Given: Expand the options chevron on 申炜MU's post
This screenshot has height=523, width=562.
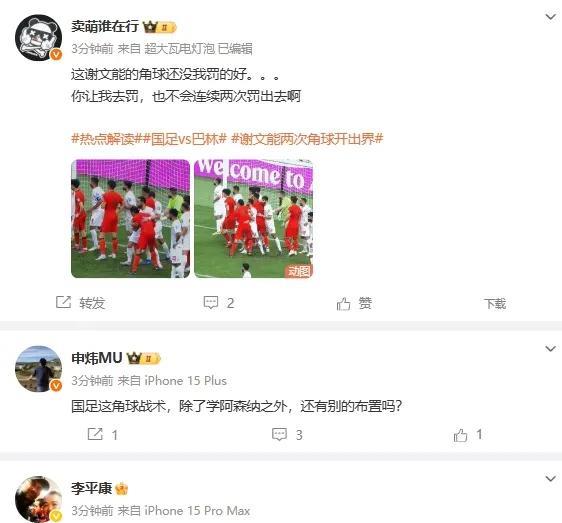Looking at the screenshot, I should (550, 348).
